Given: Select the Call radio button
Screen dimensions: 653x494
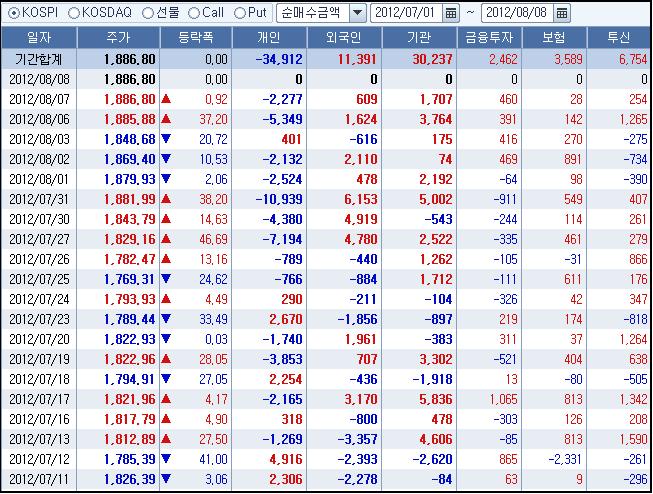Looking at the screenshot, I should 193,13.
